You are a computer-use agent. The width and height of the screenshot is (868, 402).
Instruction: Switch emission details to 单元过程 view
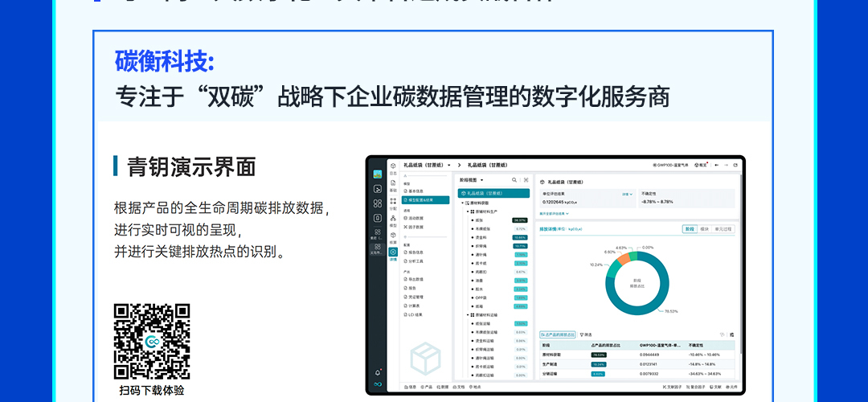click(x=723, y=229)
